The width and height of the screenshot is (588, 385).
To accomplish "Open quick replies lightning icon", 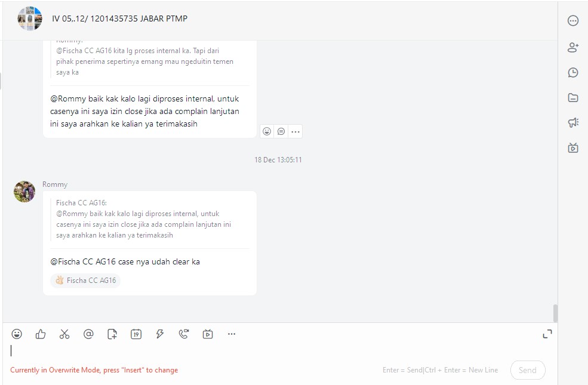I will (160, 334).
